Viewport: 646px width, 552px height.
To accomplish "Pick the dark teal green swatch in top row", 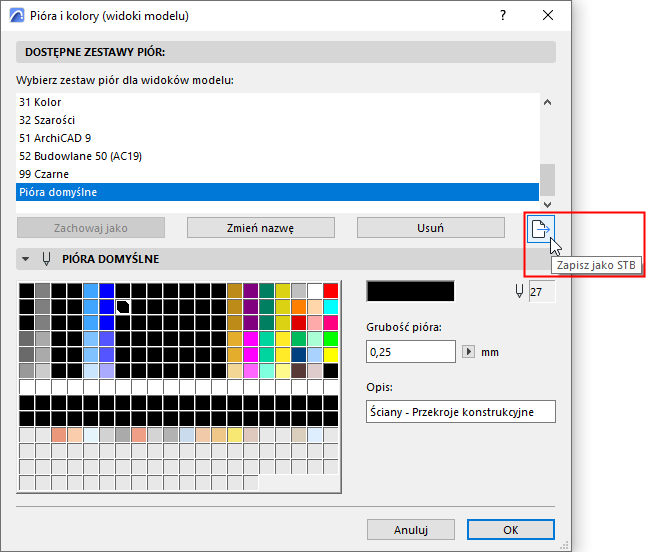I will (267, 290).
